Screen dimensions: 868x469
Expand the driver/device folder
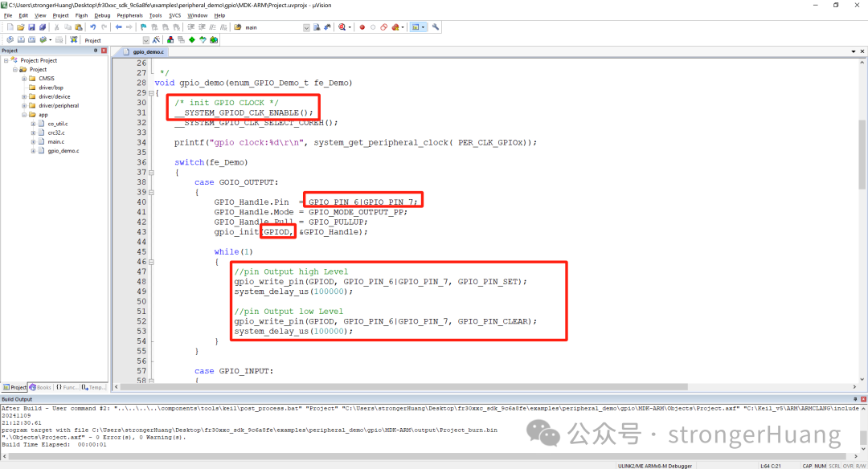point(24,97)
